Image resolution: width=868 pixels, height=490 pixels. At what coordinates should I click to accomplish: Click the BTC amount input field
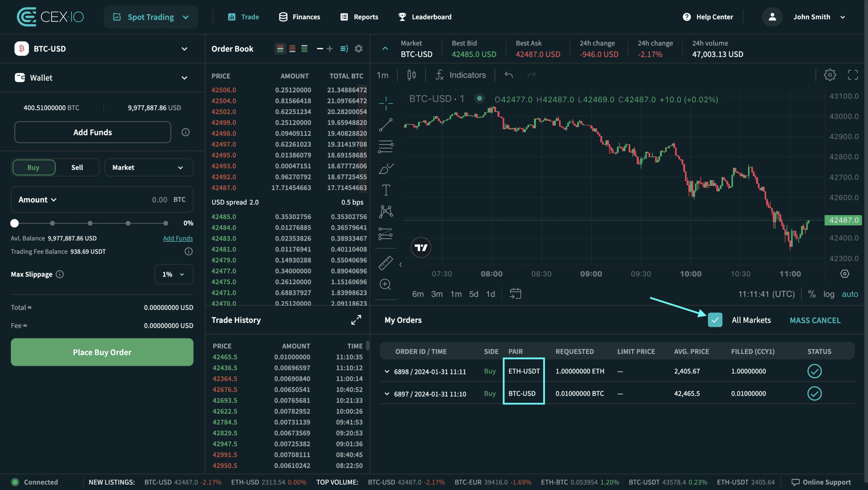(x=102, y=200)
